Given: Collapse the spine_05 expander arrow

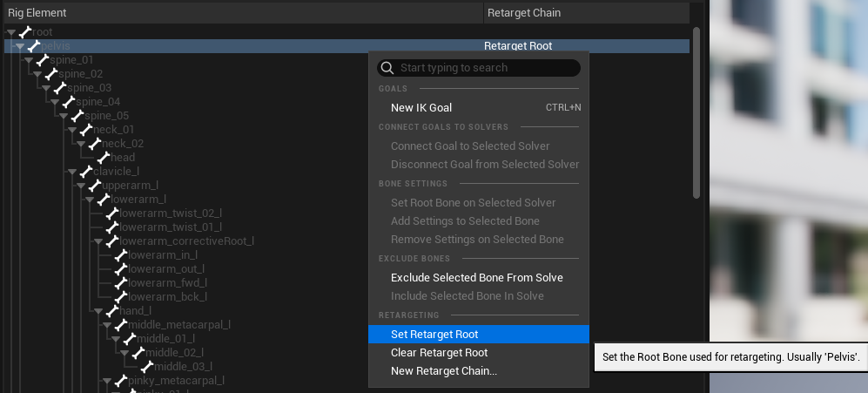Looking at the screenshot, I should click(x=63, y=116).
